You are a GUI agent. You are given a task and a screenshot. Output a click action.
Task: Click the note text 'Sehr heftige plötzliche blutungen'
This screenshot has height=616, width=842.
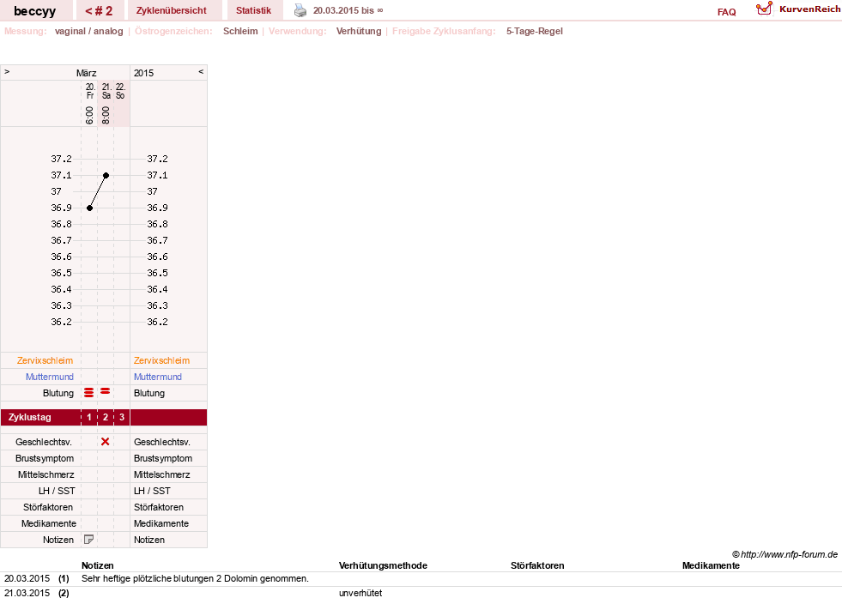coord(148,578)
